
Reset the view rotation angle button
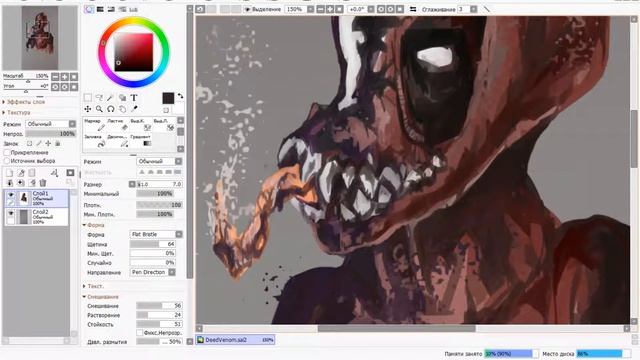[x=74, y=87]
